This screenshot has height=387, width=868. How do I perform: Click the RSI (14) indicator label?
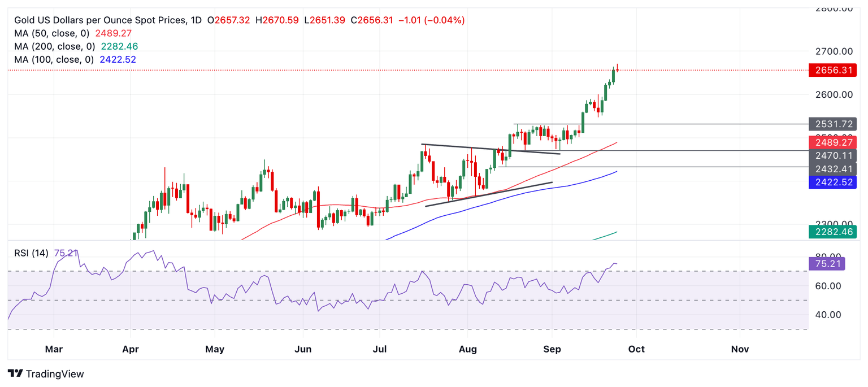pos(32,253)
